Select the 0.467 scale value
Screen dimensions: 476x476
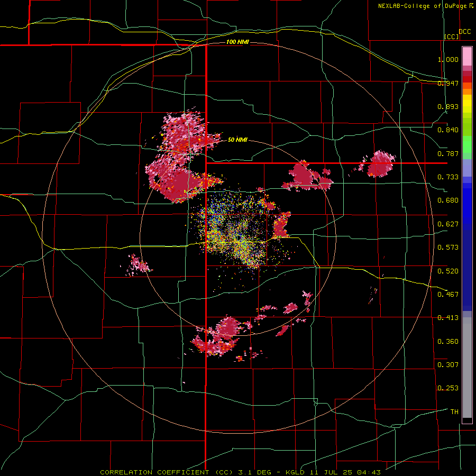448,294
